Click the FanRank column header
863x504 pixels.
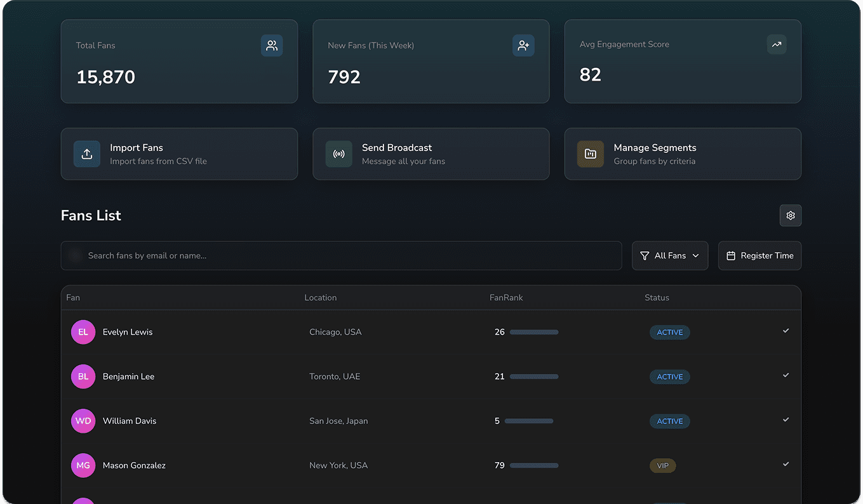506,297
